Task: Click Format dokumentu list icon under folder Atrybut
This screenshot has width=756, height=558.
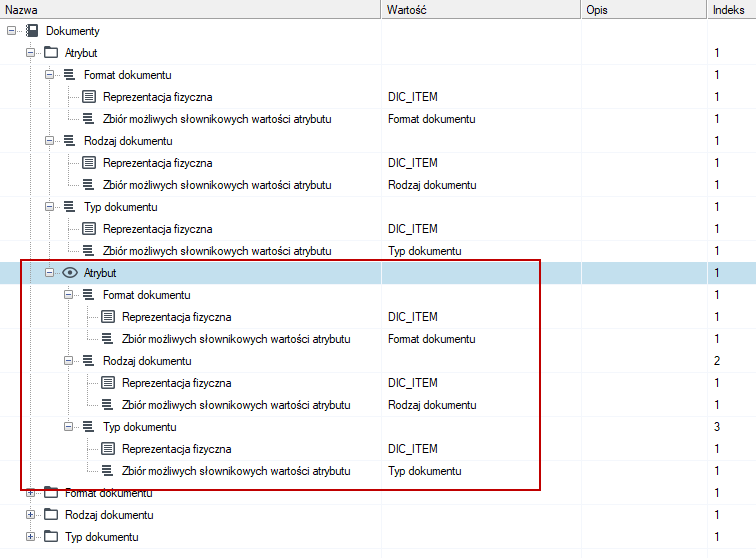Action: 70,75
